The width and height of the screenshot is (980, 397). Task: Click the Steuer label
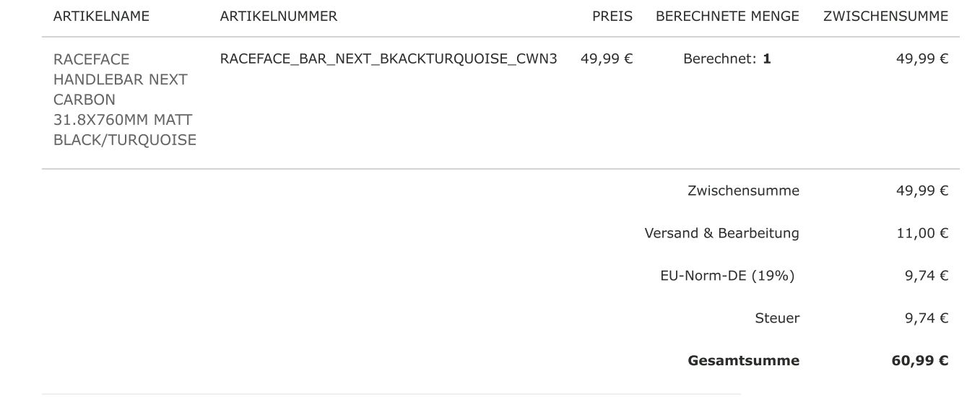click(x=777, y=318)
